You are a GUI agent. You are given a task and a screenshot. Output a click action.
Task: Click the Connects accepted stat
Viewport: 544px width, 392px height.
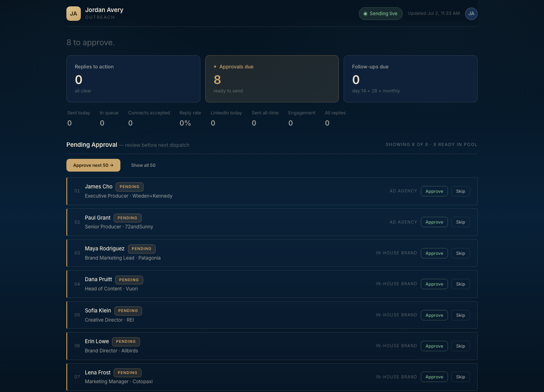tap(149, 118)
